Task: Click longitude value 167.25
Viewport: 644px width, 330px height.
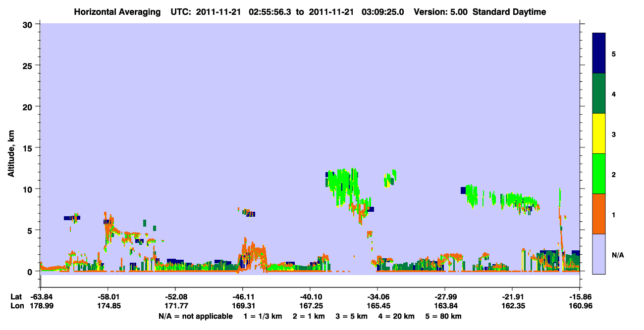Action: (310, 306)
